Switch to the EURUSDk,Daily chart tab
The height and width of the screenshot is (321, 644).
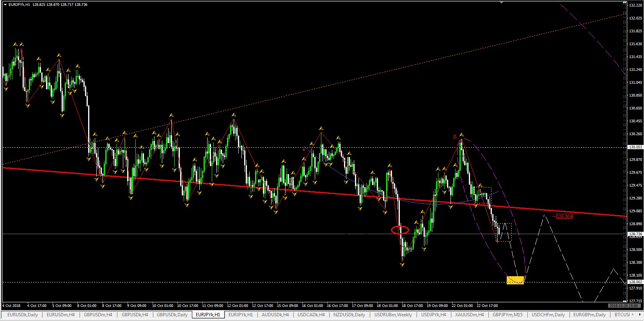point(23,315)
